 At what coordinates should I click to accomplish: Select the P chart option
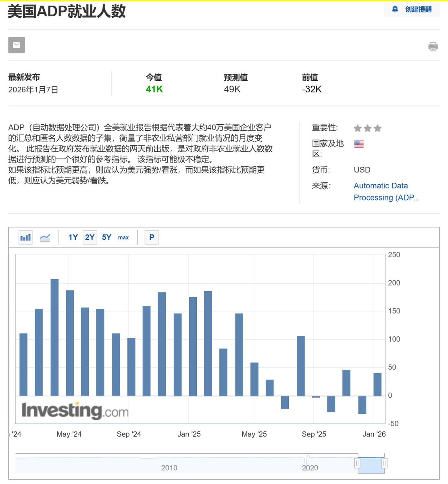(x=152, y=238)
